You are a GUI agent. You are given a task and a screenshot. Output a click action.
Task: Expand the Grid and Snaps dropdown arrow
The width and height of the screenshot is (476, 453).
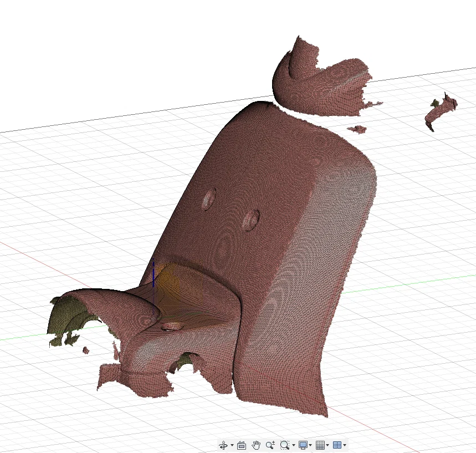(x=327, y=445)
